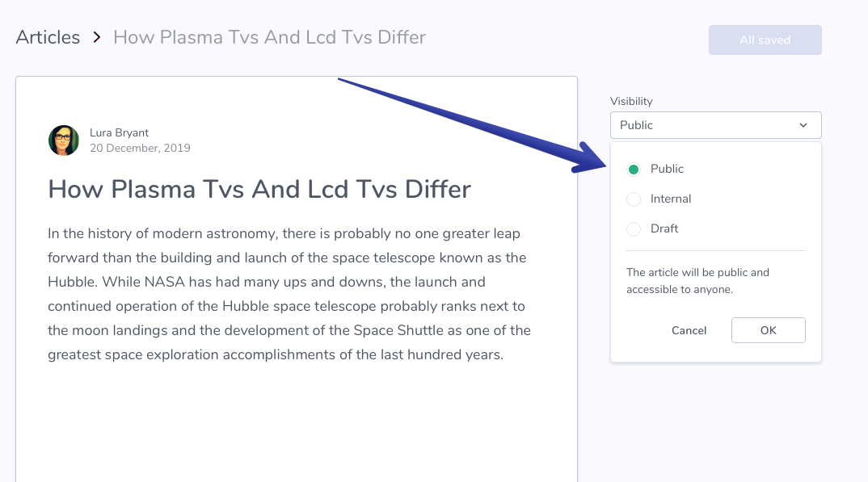
Task: Select the Draft radio button
Action: point(634,228)
